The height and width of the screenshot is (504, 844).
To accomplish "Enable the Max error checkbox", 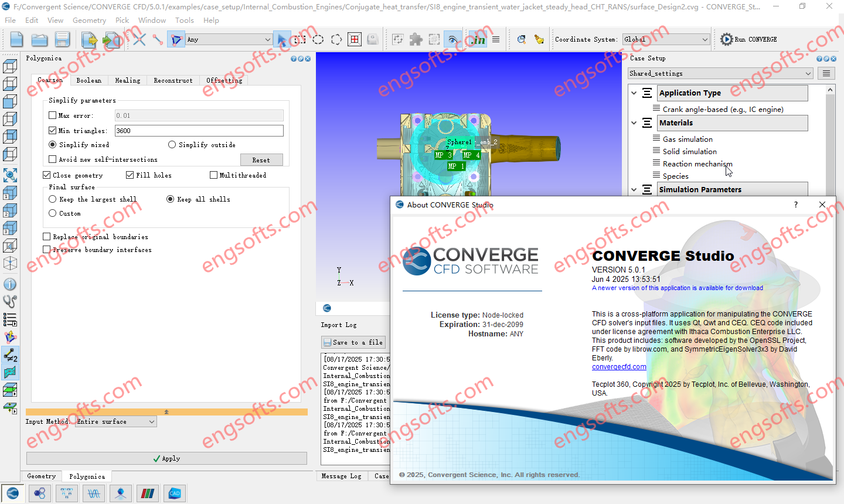I will pos(53,115).
